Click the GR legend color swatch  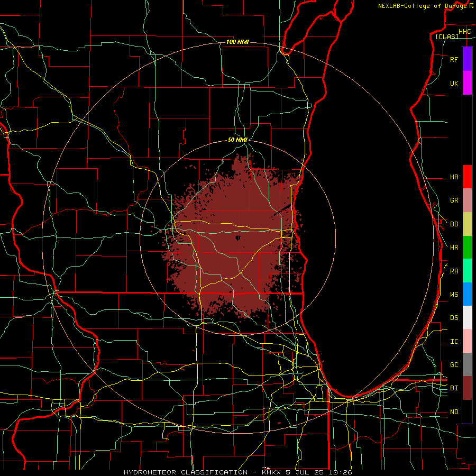coord(467,200)
